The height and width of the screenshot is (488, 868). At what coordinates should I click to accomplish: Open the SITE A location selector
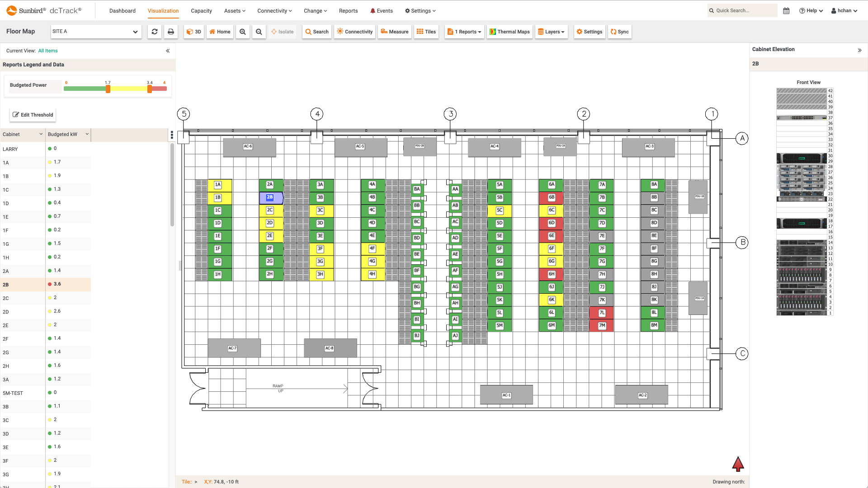pyautogui.click(x=96, y=32)
